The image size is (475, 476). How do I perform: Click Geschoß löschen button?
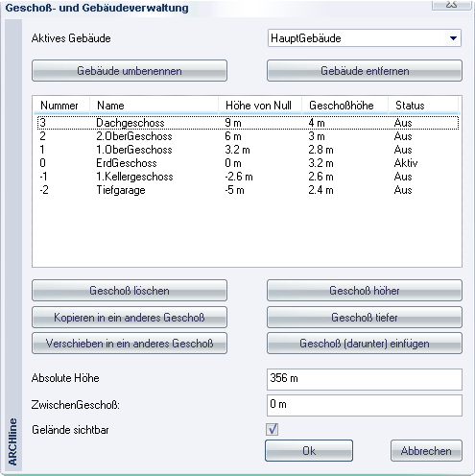click(x=130, y=291)
